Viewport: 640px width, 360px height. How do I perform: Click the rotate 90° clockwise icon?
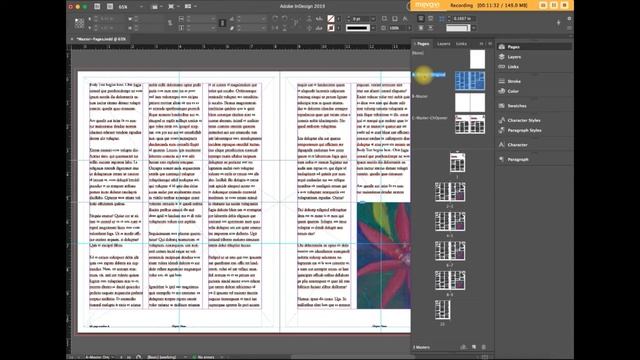click(276, 19)
